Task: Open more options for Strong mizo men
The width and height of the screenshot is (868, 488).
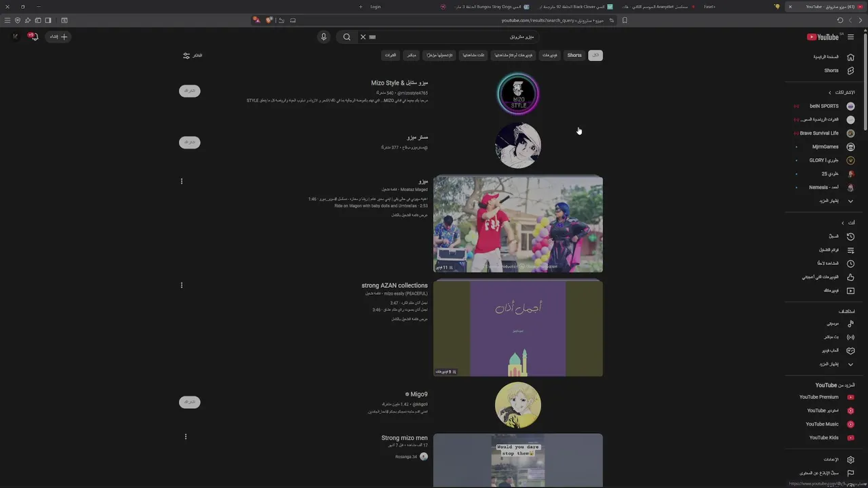Action: [x=185, y=436]
